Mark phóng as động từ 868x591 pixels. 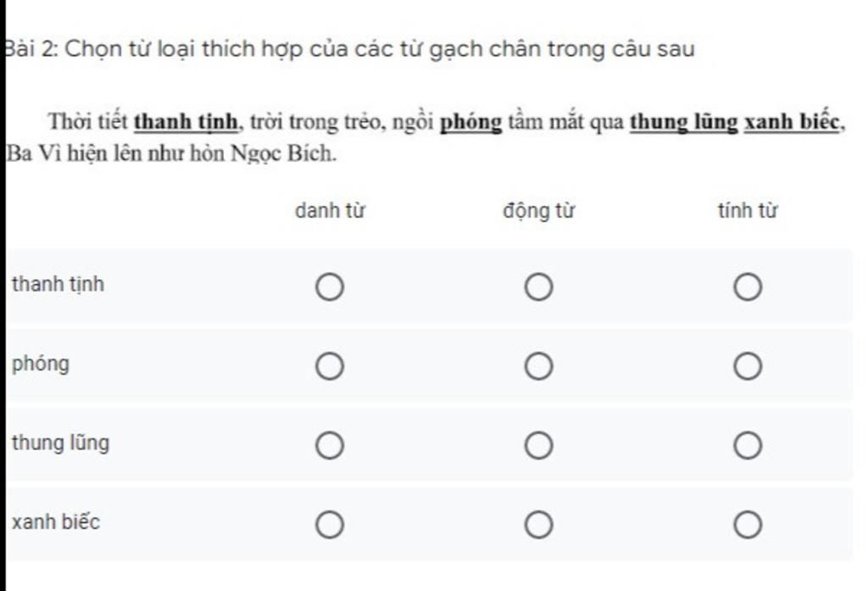[538, 366]
